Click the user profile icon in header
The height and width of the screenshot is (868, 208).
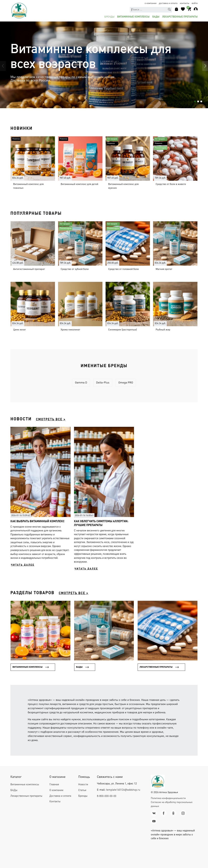196,9
